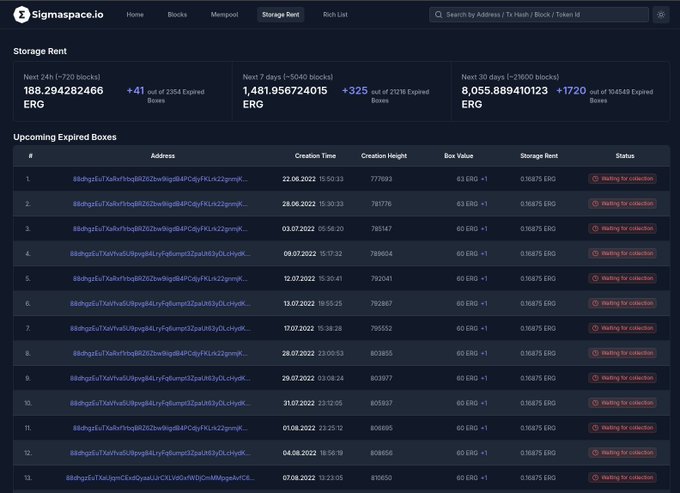Screen dimensions: 680x493
Task: Click the clock icon in row 8 status
Action: pos(595,353)
